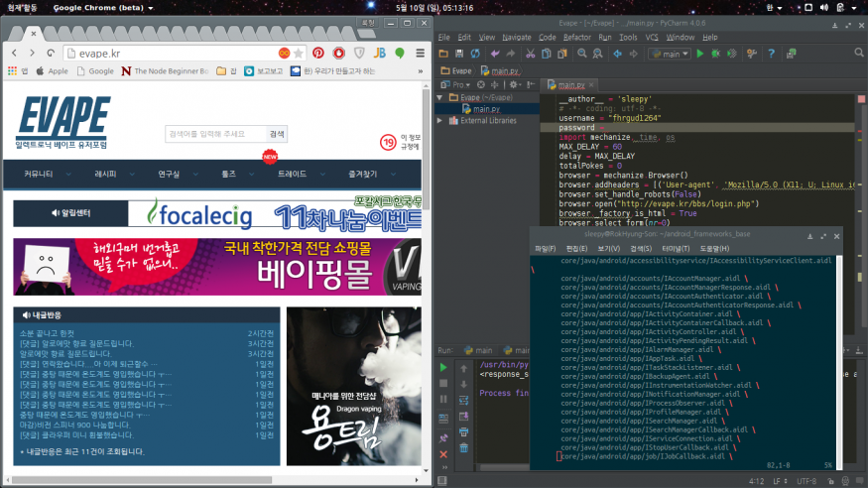
Task: Open 터미널(T) menu in terminal window
Action: pos(676,249)
